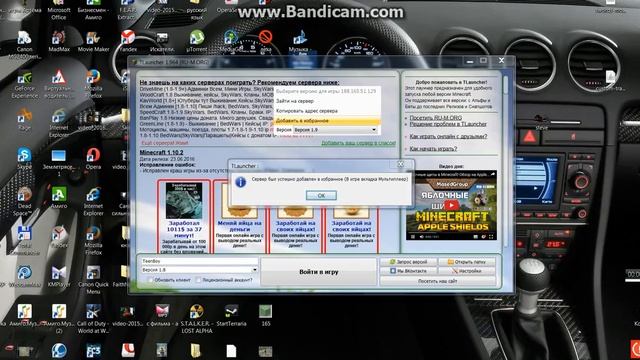Follow the Посетить RU-M.ORG link
This screenshot has height=360, width=640.
click(x=436, y=118)
